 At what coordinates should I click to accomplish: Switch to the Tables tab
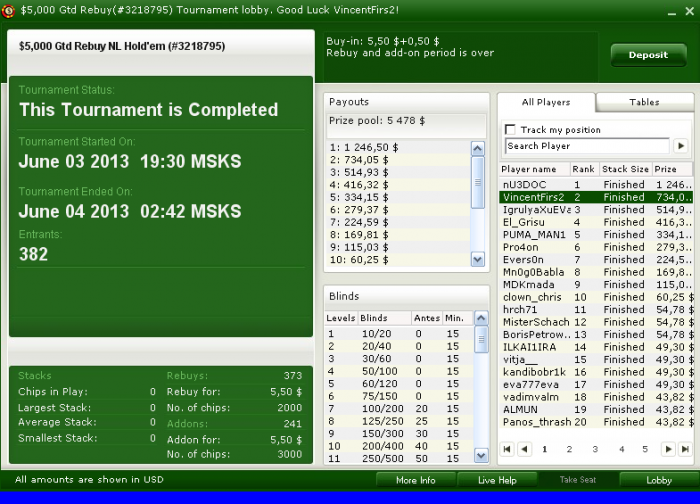pyautogui.click(x=644, y=102)
